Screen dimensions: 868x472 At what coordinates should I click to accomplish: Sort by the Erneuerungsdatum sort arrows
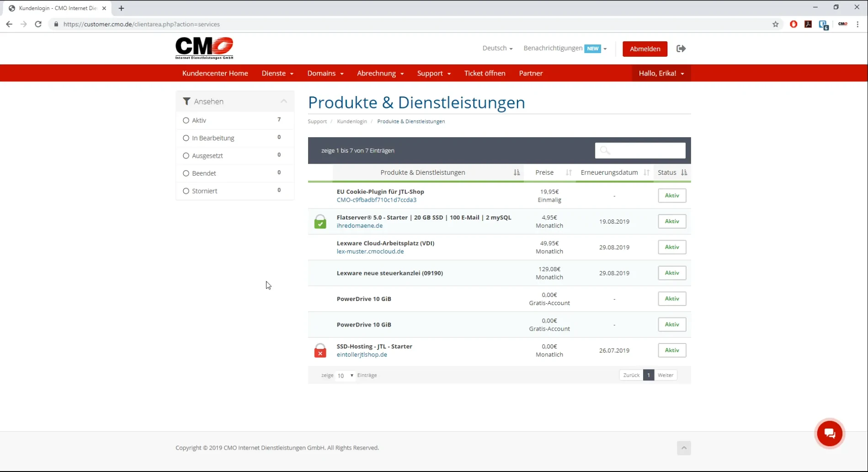point(646,172)
